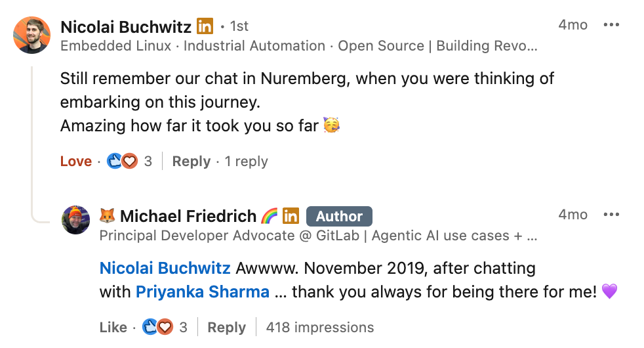Viewport: 644px width, 348px height.
Task: Click LinkedIn badge next to Nicolai Buchwitz
Action: (x=205, y=26)
